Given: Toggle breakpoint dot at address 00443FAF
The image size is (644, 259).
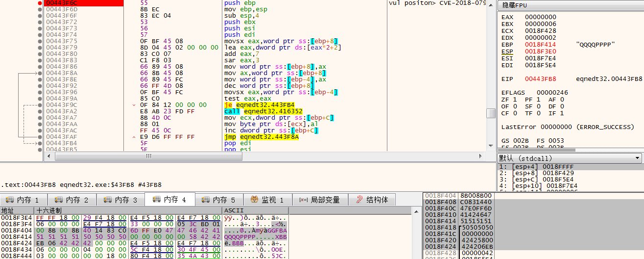Looking at the screenshot, I should 39,137.
